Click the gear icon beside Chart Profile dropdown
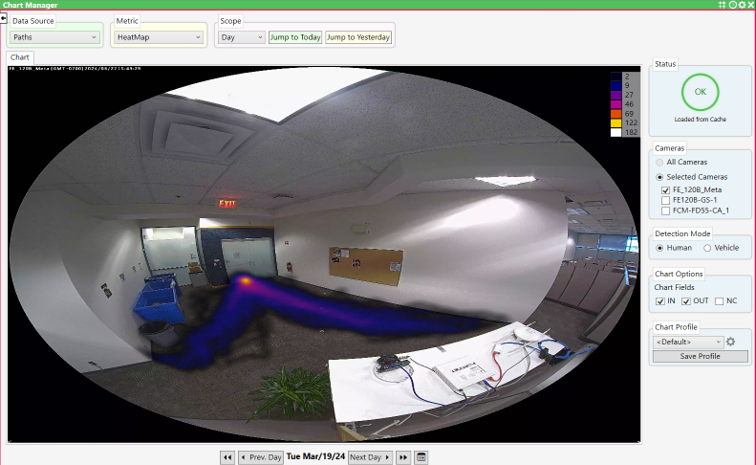 (x=731, y=342)
